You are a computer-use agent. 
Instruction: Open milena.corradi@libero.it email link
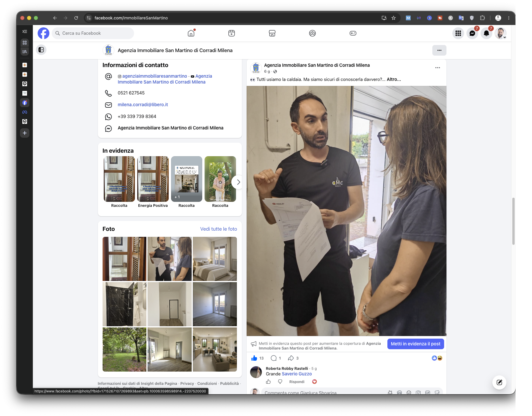click(143, 105)
